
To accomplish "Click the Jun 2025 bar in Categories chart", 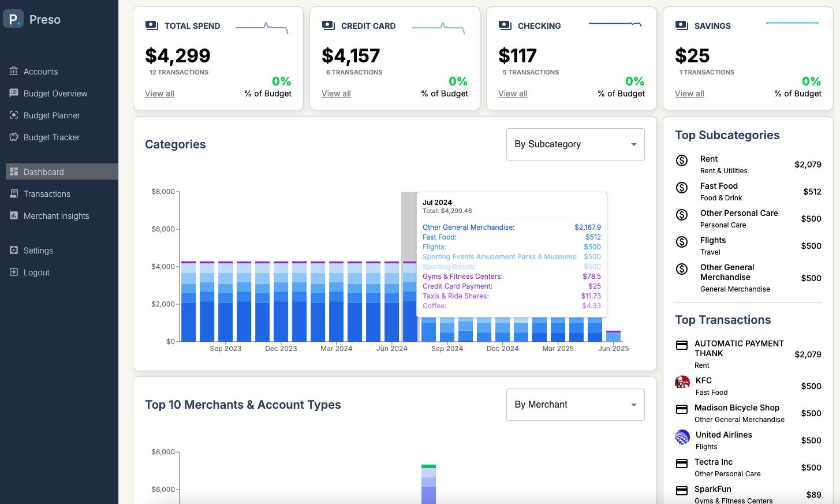I will click(x=614, y=336).
